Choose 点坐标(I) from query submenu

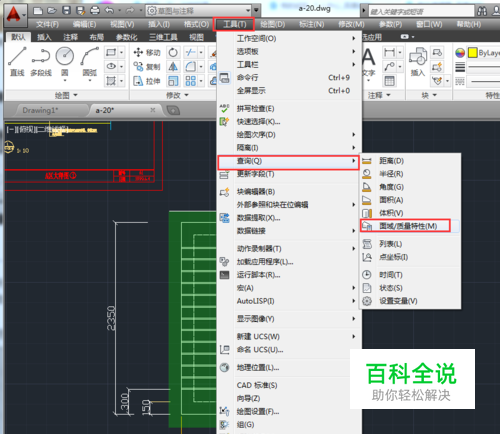[x=411, y=257]
